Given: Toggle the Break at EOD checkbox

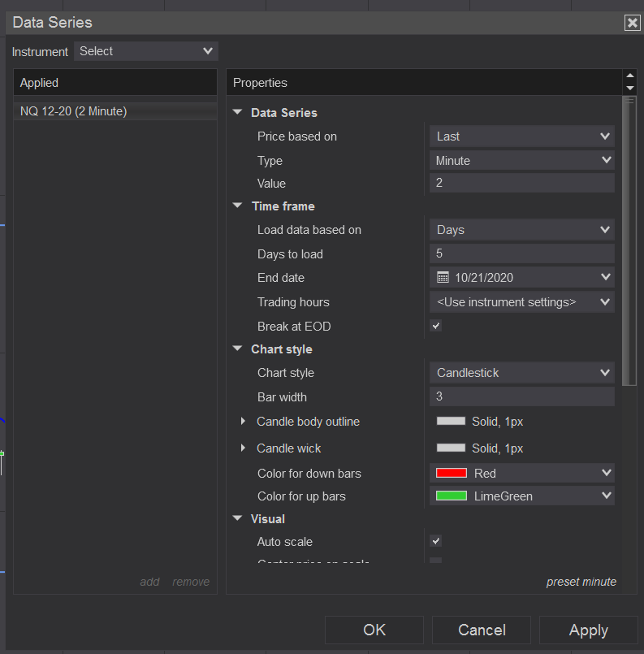Looking at the screenshot, I should (x=436, y=327).
